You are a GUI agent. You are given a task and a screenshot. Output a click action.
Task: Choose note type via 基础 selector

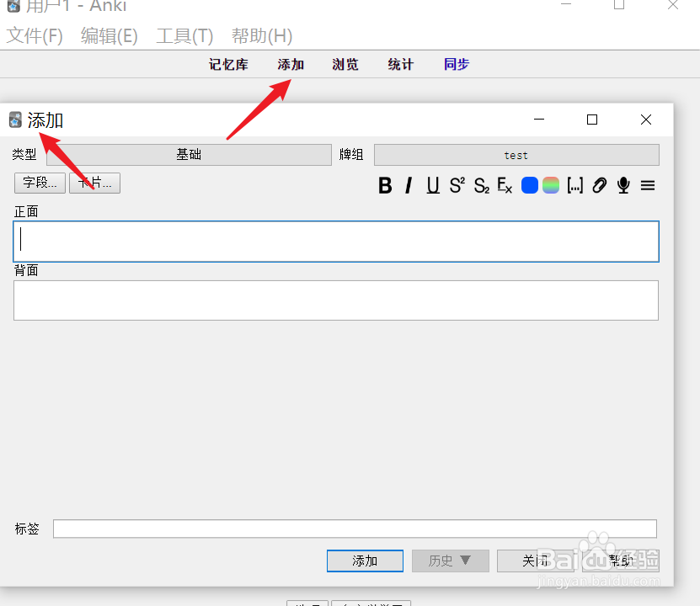pos(189,155)
